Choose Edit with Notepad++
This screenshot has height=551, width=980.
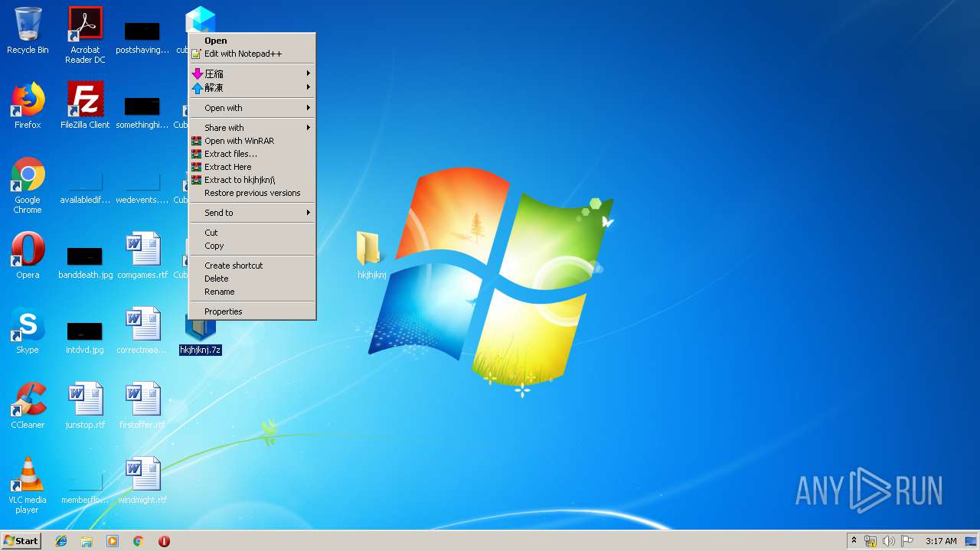253,54
